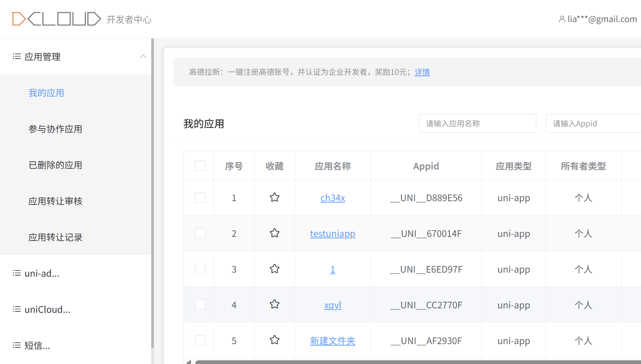Expand the 短信... menu
Screen dimensions: 641x364
(76, 345)
